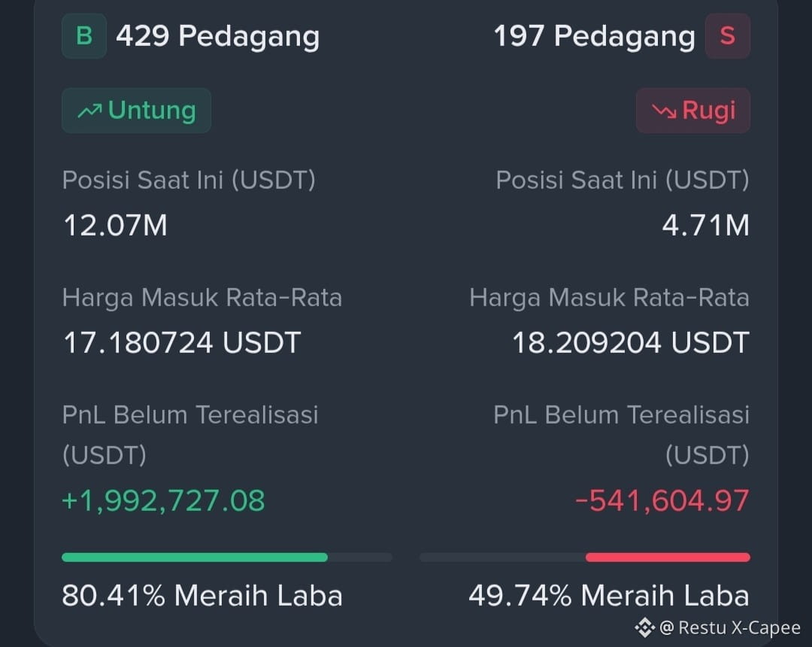The height and width of the screenshot is (647, 812).
Task: Click the red profit progress bar
Action: click(x=668, y=557)
